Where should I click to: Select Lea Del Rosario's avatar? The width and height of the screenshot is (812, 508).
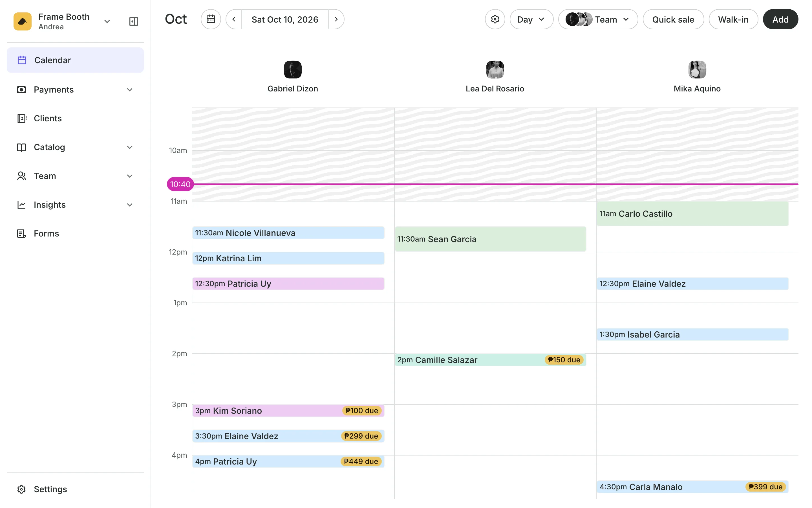pyautogui.click(x=495, y=69)
